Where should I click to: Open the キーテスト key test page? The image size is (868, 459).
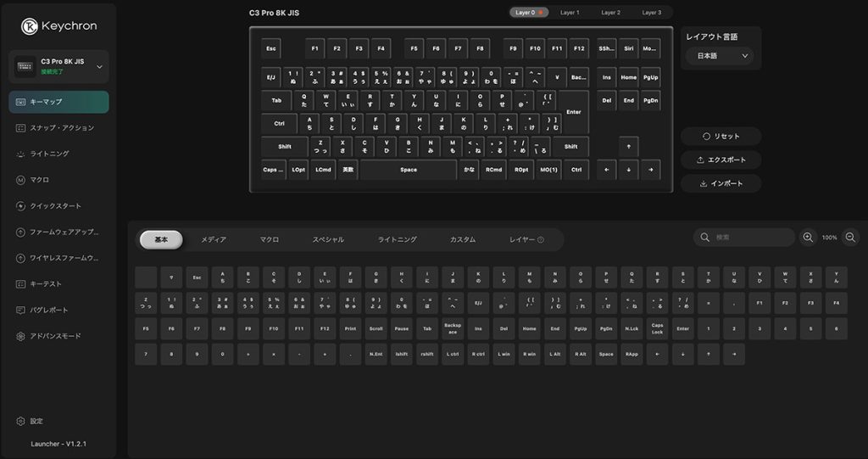(58, 283)
